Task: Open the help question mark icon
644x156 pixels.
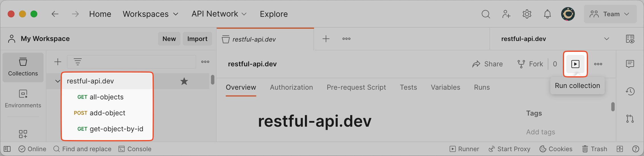Action: point(635,149)
